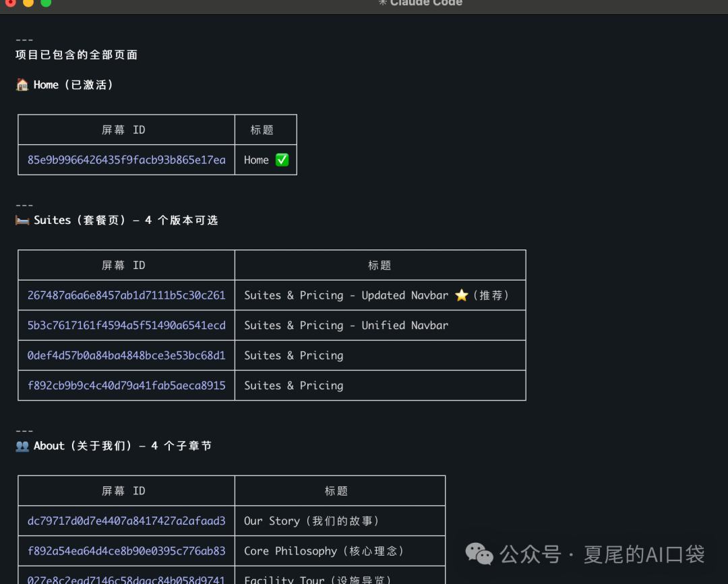Select the 屏幕 ID column header in Suites table
Viewport: 728px width, 584px height.
pos(123,264)
